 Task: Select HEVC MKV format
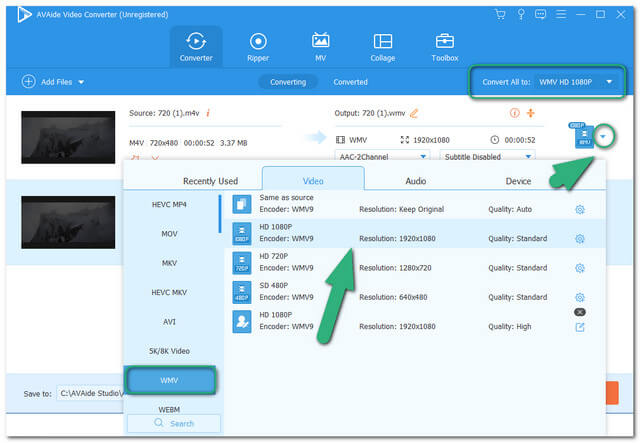169,292
